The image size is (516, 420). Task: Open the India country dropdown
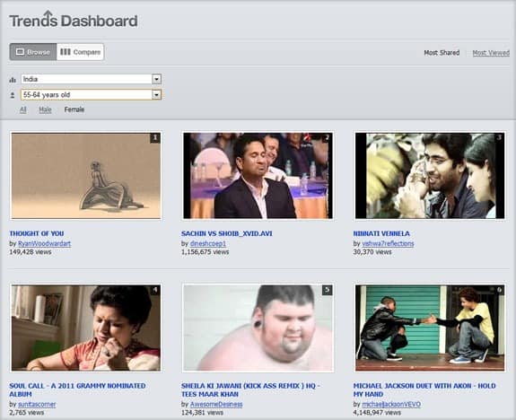tap(92, 79)
